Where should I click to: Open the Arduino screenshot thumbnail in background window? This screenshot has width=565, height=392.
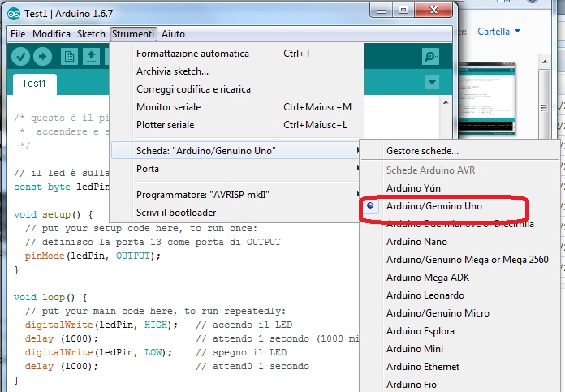pos(487,99)
